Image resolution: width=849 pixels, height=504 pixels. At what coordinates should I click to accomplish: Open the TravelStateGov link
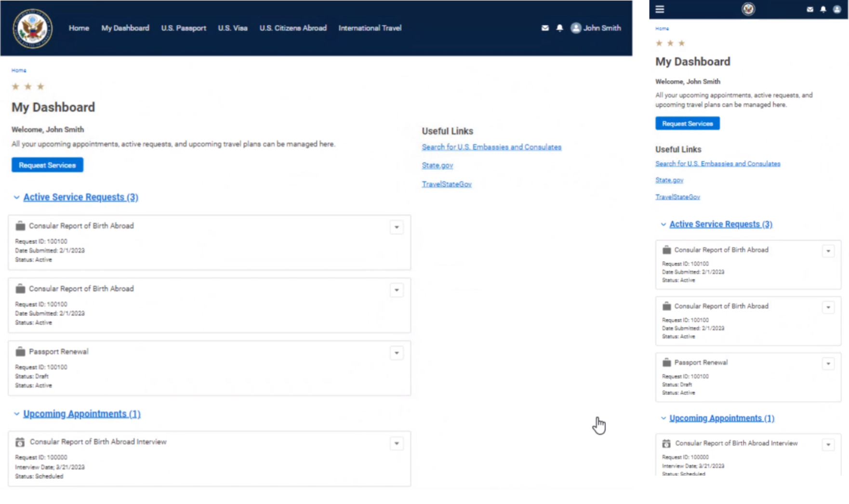(x=446, y=184)
